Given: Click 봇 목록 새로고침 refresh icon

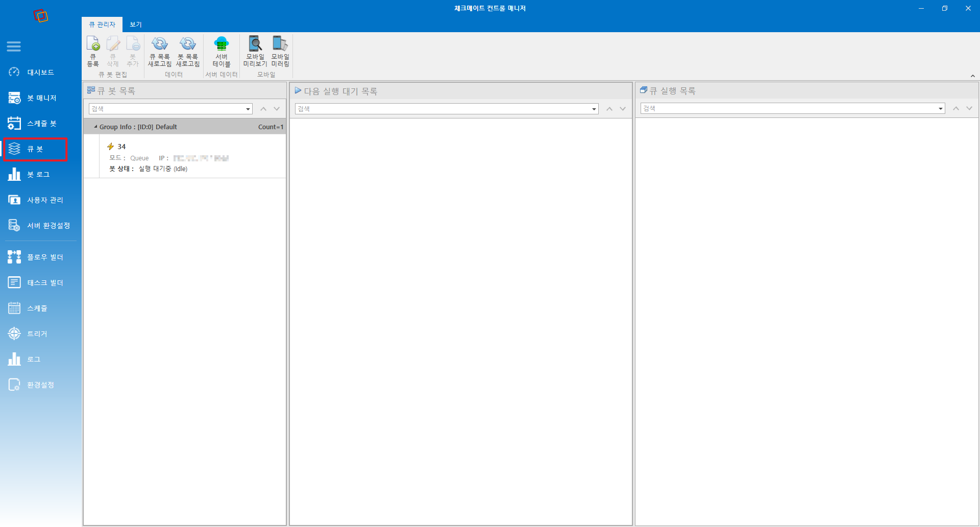Looking at the screenshot, I should [188, 51].
